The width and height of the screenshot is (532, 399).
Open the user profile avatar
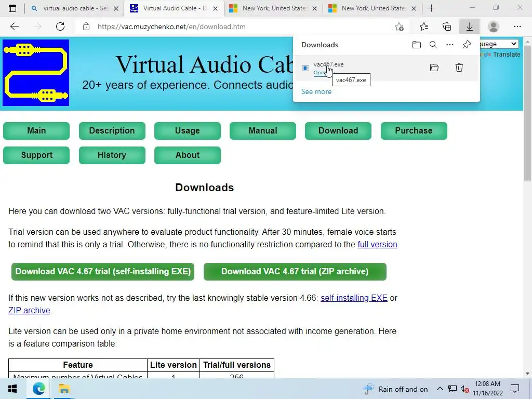click(x=494, y=26)
